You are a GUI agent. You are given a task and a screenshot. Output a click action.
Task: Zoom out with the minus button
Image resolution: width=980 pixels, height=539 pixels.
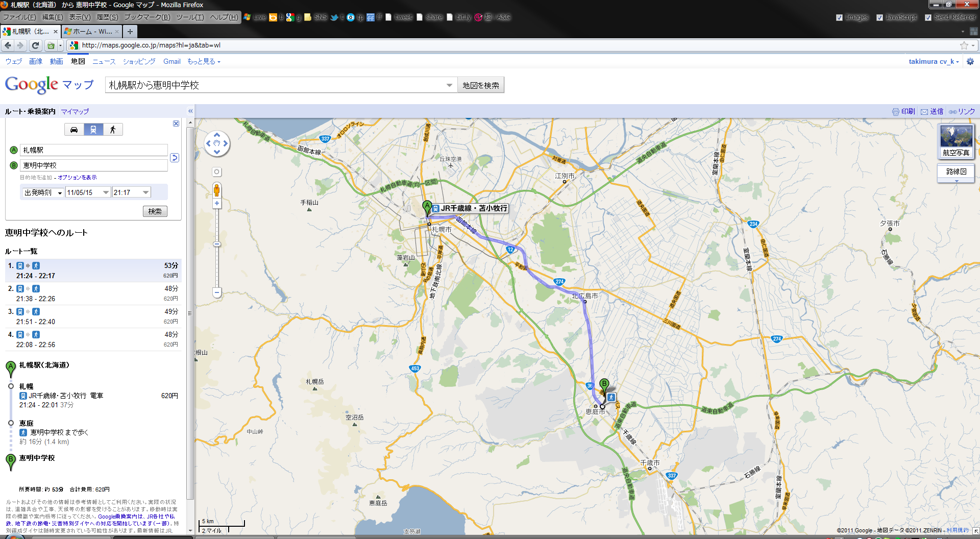217,292
